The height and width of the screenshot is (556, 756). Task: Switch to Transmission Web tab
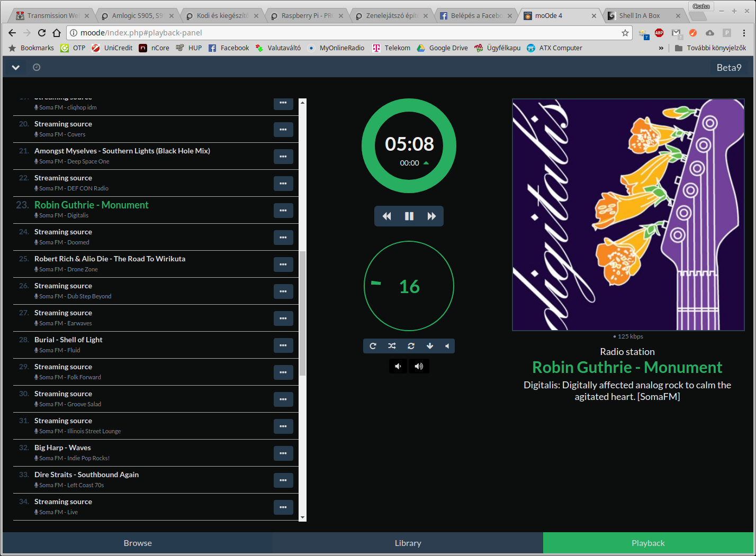pyautogui.click(x=52, y=16)
